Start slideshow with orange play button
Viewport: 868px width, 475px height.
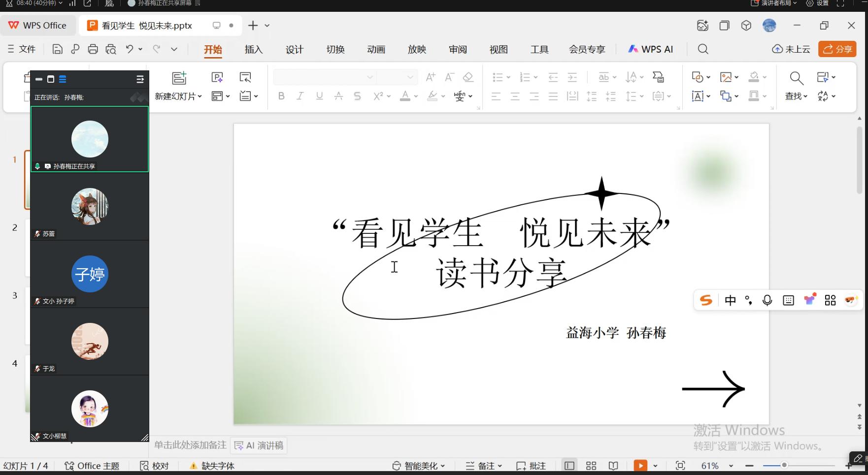pos(640,466)
